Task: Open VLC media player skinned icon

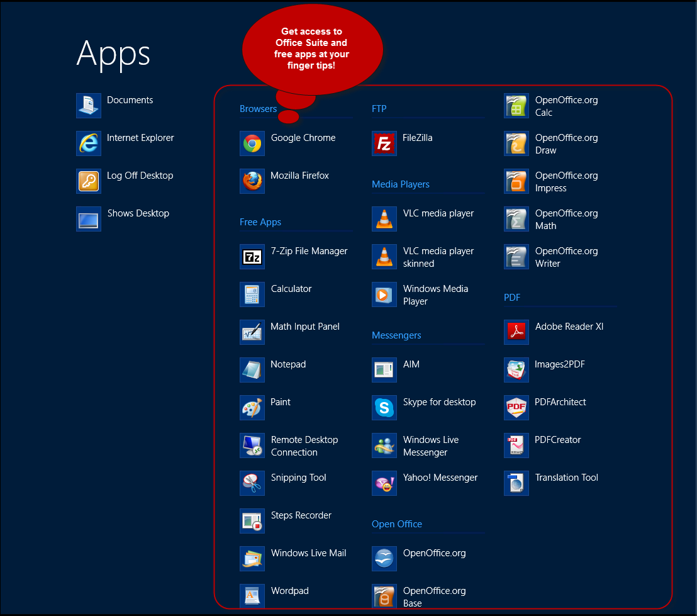Action: [x=384, y=257]
